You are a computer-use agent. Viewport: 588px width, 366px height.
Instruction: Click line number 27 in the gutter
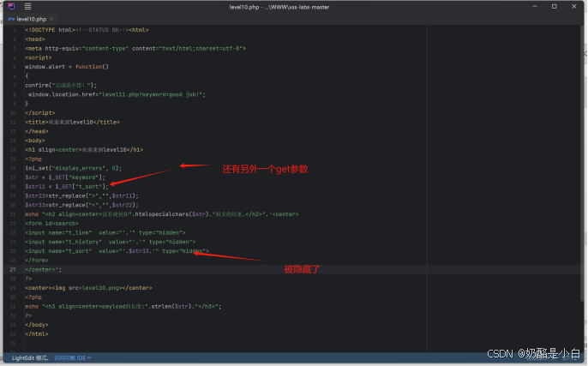point(13,270)
